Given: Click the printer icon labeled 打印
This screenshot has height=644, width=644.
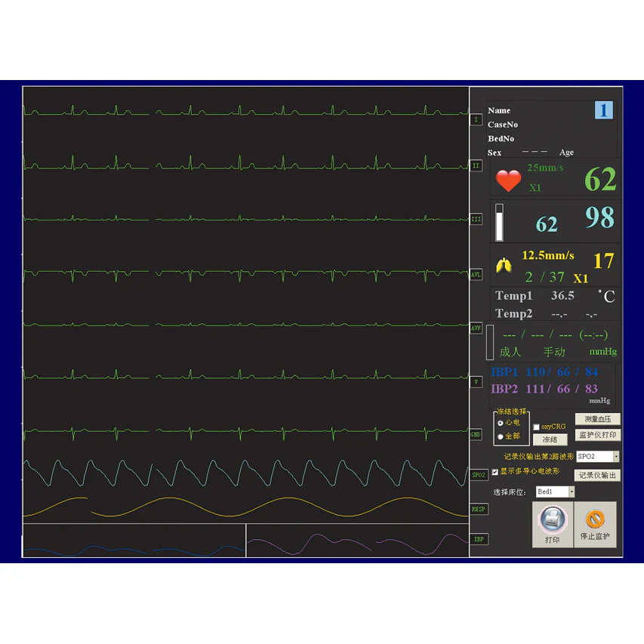Looking at the screenshot, I should point(553,525).
